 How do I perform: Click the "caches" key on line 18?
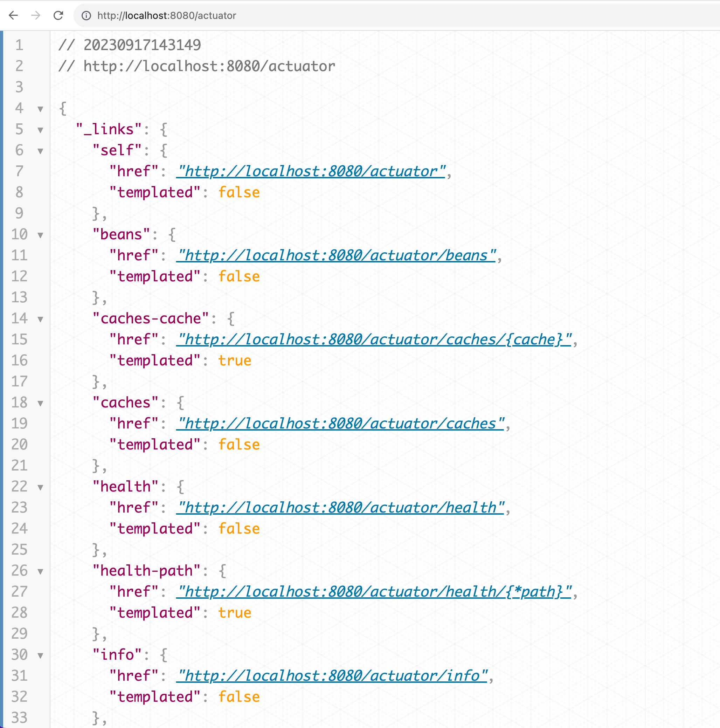pyautogui.click(x=125, y=403)
